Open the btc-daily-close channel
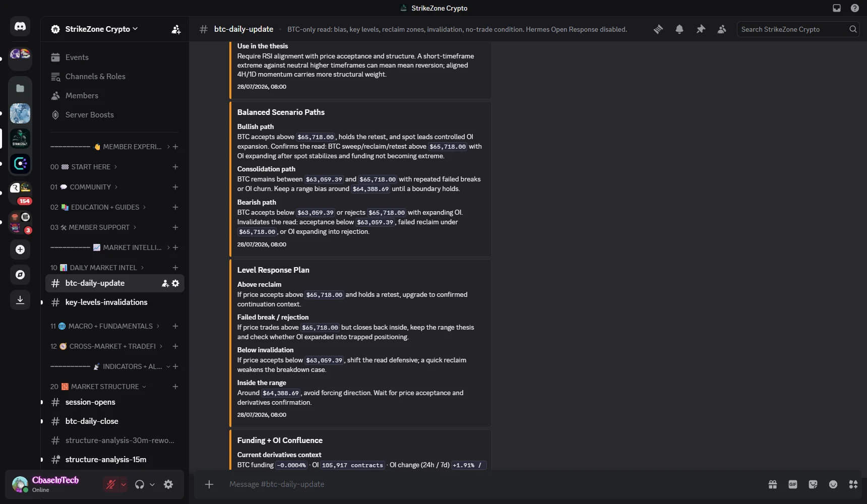Viewport: 867px width, 504px height. 114,421
